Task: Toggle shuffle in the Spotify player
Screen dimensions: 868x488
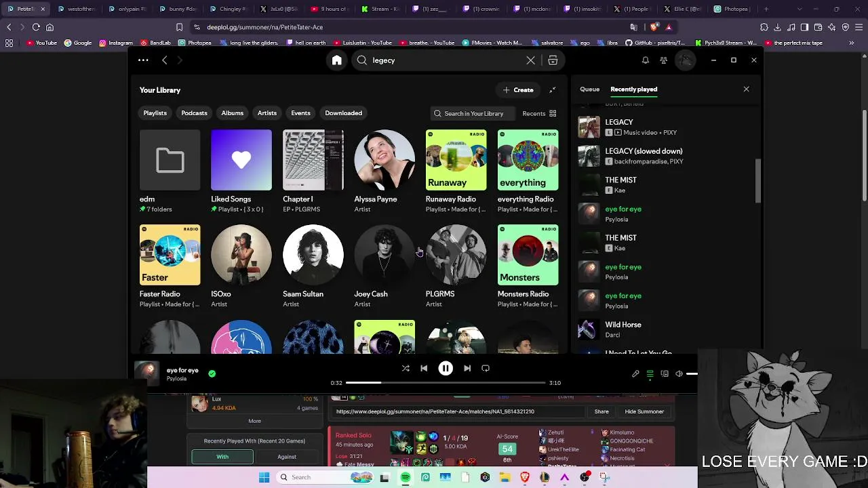Action: point(406,368)
